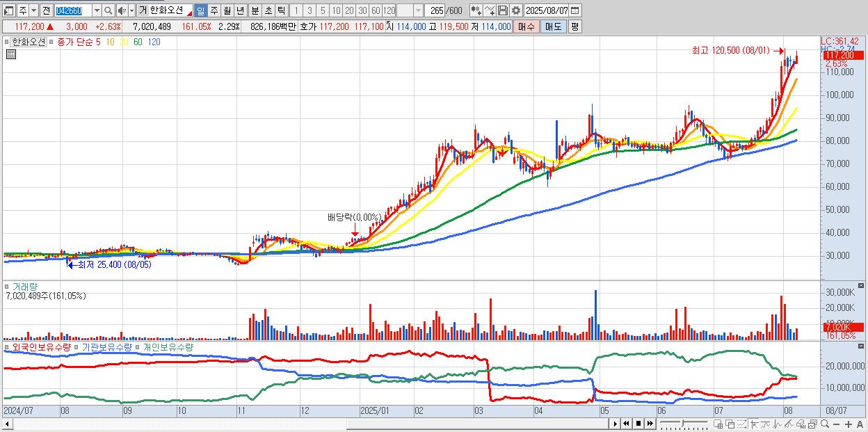This screenshot has height=432, width=868.
Task: Select the 30 interval preset
Action: (362, 10)
